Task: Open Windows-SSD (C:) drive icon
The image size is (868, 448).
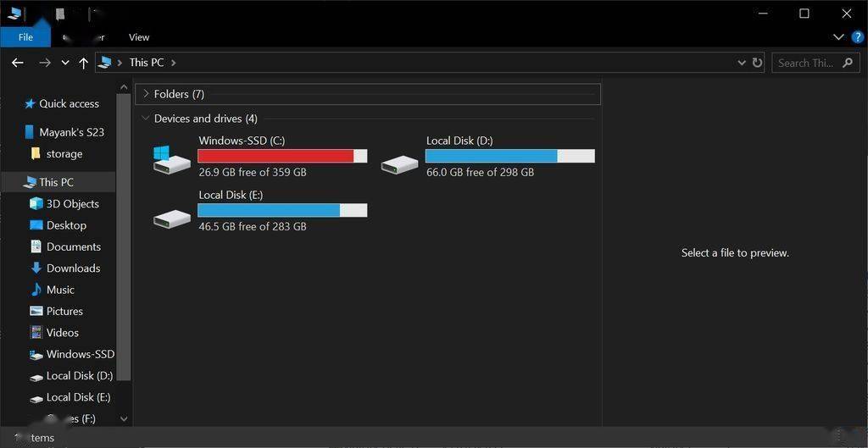Action: click(172, 158)
